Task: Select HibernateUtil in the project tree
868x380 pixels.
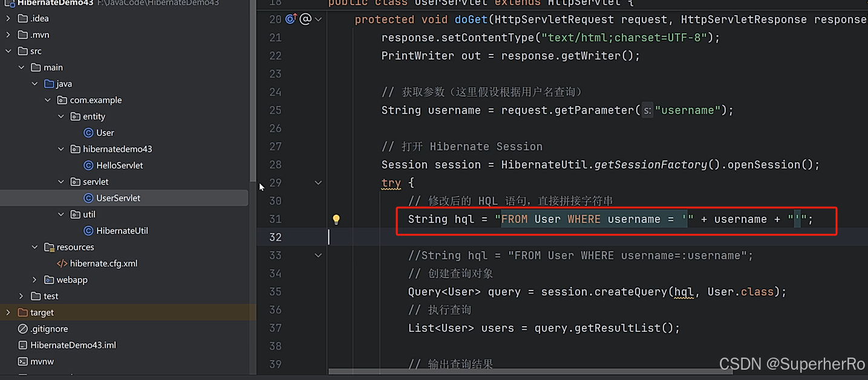Action: (122, 231)
